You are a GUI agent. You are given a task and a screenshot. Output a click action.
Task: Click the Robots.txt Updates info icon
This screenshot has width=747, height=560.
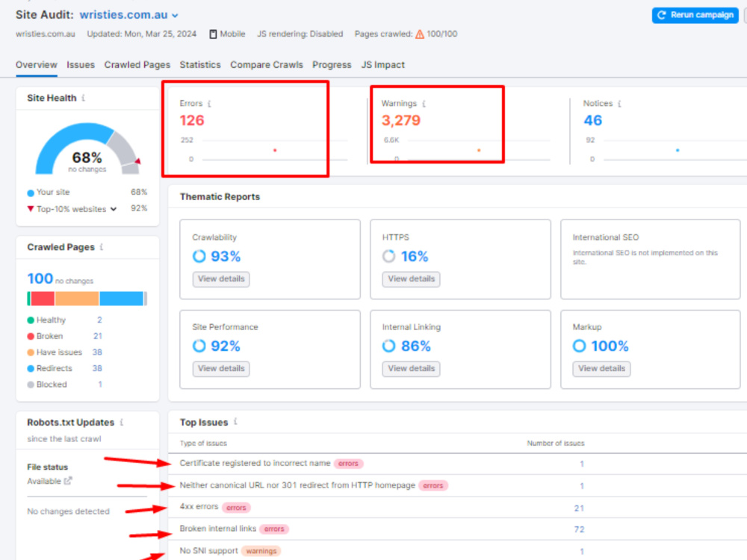click(122, 423)
